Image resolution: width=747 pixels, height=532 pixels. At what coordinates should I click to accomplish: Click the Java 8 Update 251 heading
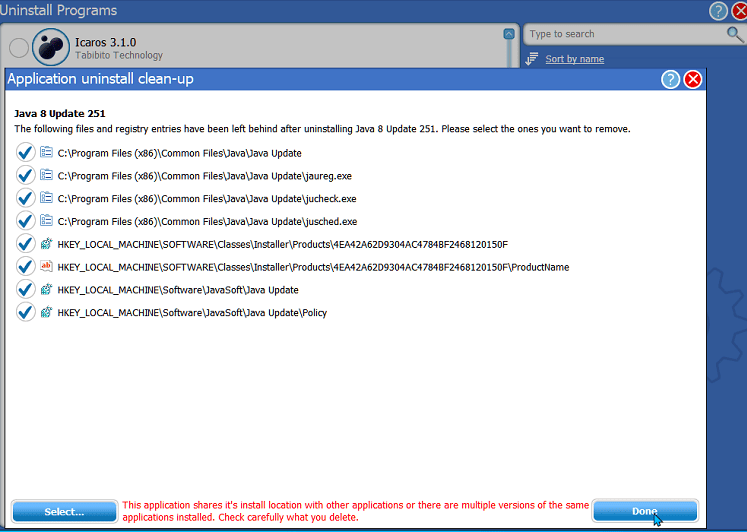pyautogui.click(x=60, y=114)
